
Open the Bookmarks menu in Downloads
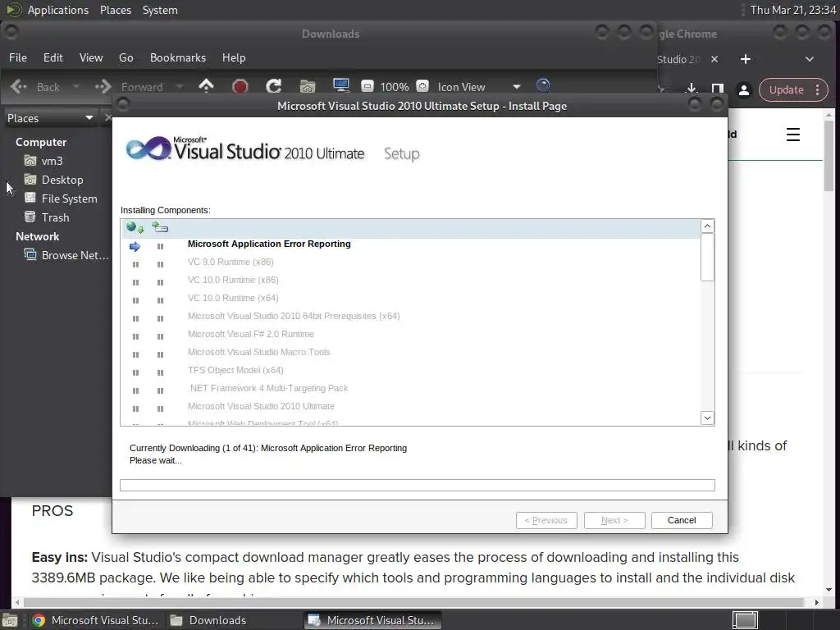pos(178,57)
